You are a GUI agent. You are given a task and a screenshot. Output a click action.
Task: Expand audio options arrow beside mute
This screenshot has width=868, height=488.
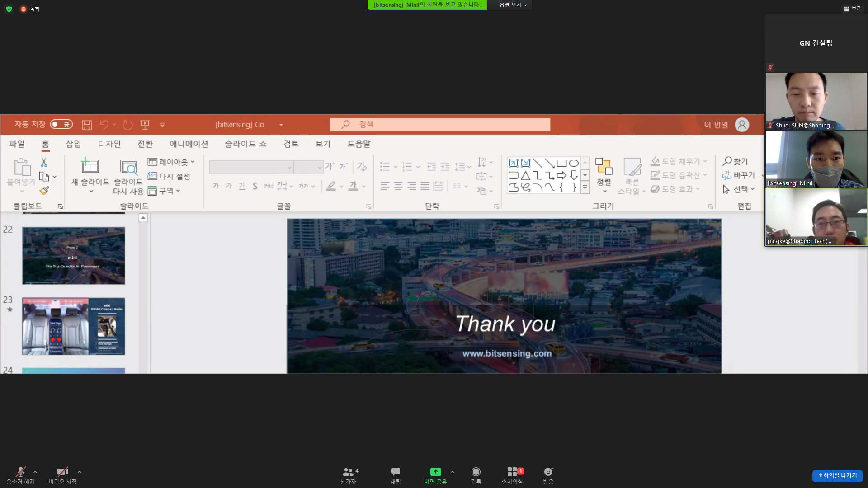pyautogui.click(x=35, y=472)
